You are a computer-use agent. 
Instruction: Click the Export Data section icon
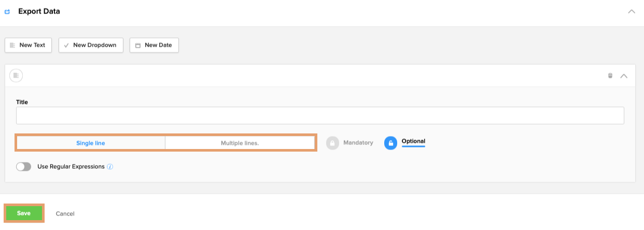7,11
